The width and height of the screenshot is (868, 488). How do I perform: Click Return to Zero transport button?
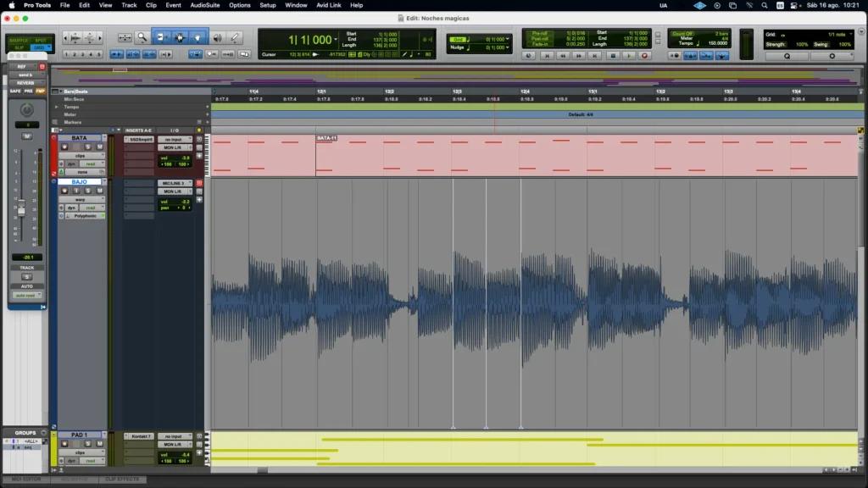pyautogui.click(x=547, y=56)
